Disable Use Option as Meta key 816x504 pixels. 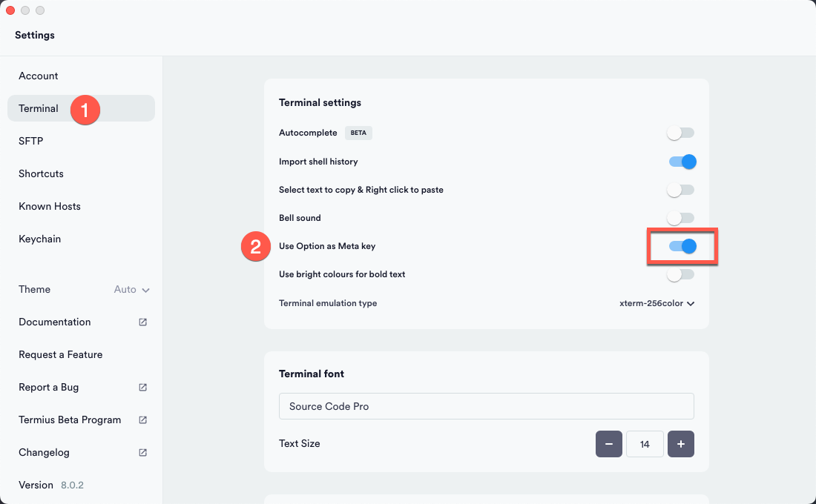tap(682, 246)
